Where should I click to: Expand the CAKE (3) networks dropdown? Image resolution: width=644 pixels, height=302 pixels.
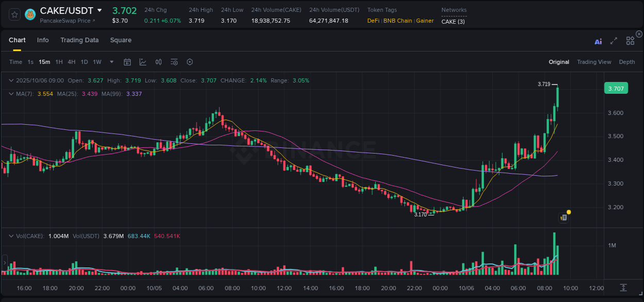(x=453, y=21)
